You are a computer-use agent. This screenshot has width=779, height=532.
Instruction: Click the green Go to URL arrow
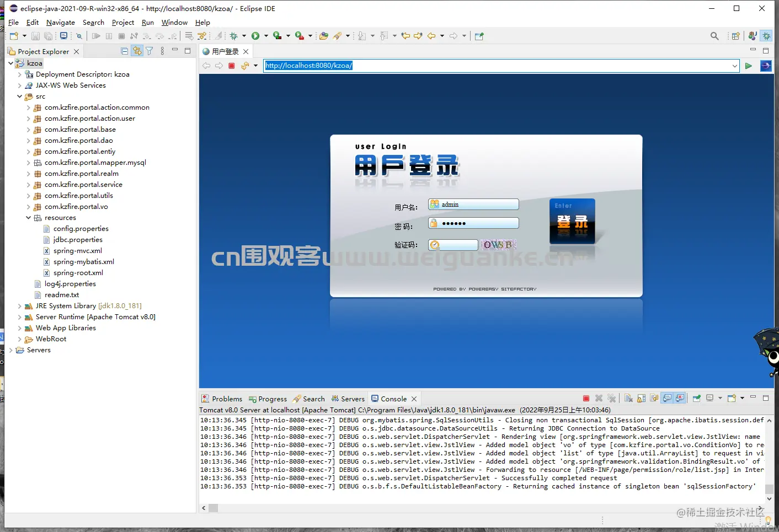pos(749,66)
